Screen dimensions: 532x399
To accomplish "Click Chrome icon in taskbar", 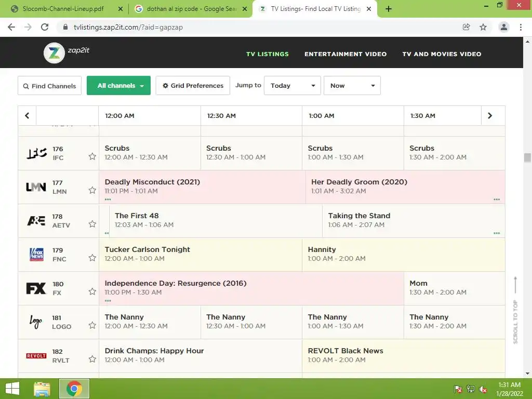I will click(x=74, y=389).
